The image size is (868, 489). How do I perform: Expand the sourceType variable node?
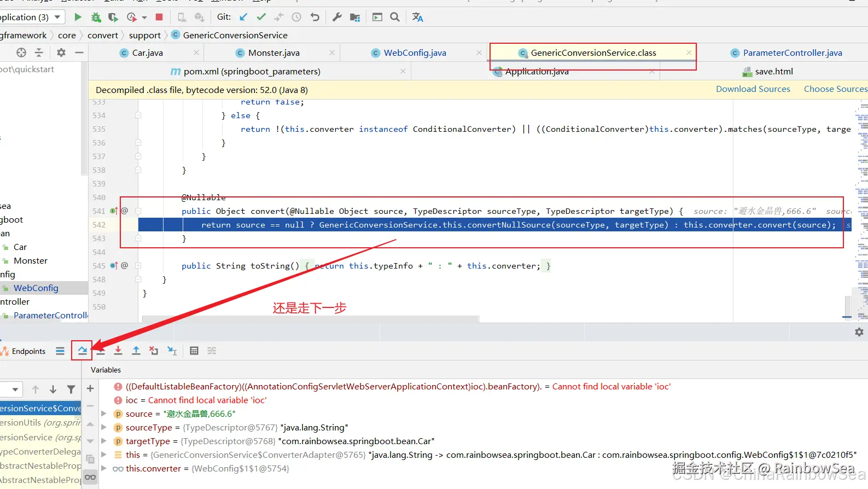coord(103,427)
